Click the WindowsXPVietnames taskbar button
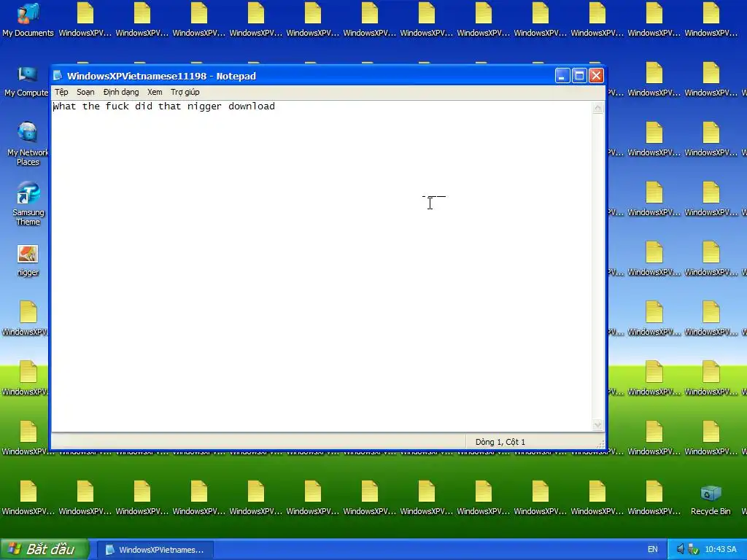Screen dimensions: 747x560 (155, 550)
